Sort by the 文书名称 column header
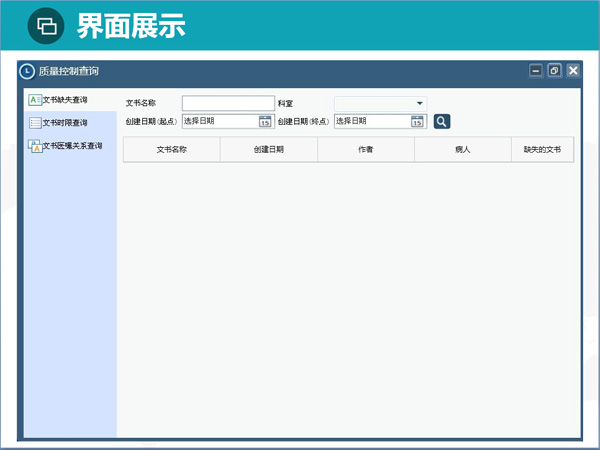Image resolution: width=600 pixels, height=450 pixels. (x=171, y=150)
